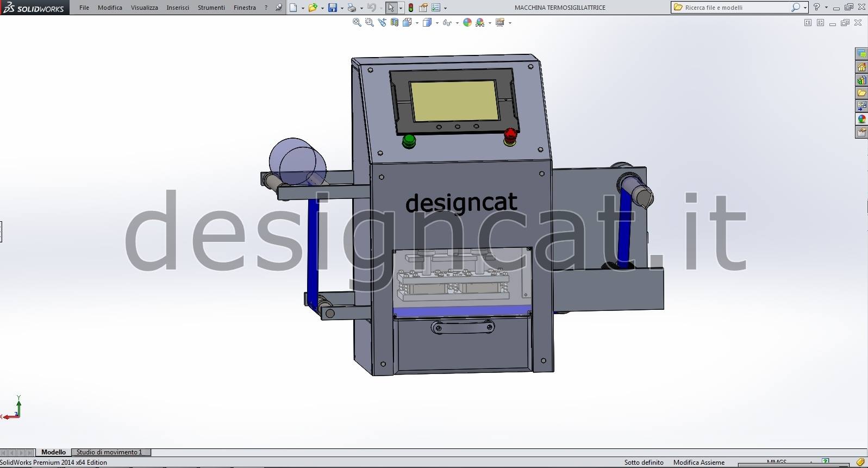Open the Section View tool

[395, 22]
